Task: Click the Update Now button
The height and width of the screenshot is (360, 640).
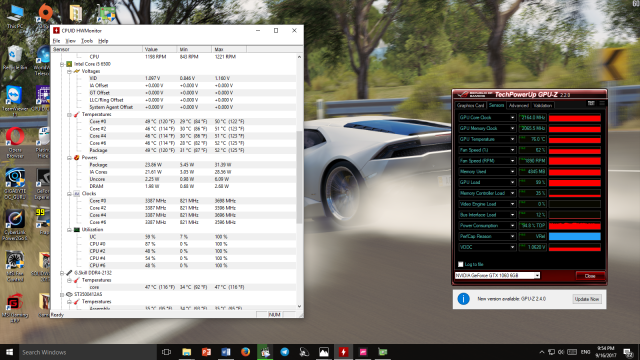Action: (x=587, y=299)
